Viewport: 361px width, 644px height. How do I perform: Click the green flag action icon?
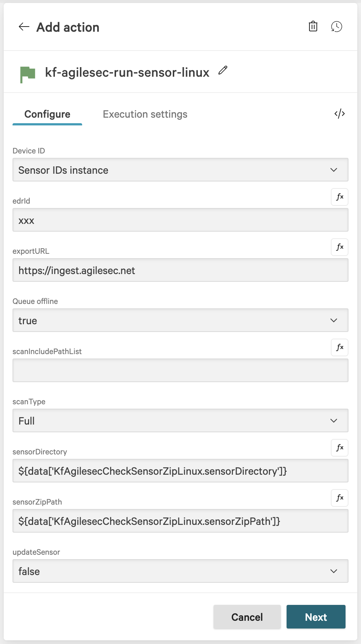click(28, 74)
